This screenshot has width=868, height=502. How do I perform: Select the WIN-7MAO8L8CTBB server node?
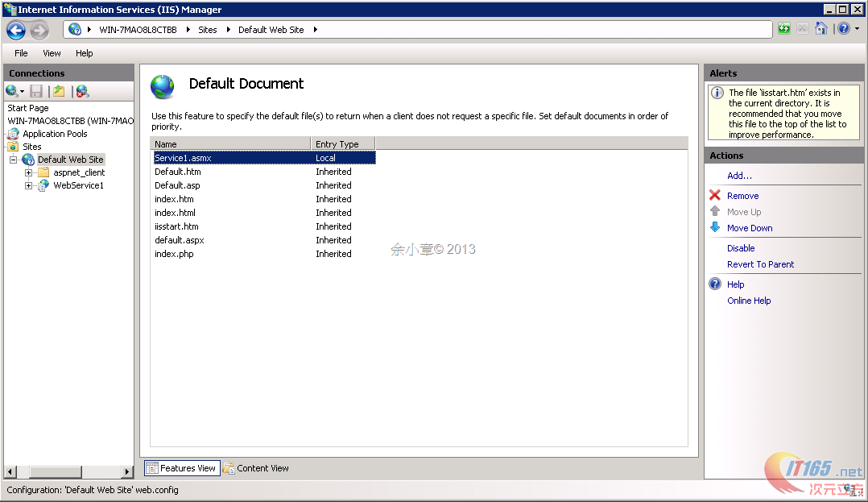pyautogui.click(x=70, y=121)
